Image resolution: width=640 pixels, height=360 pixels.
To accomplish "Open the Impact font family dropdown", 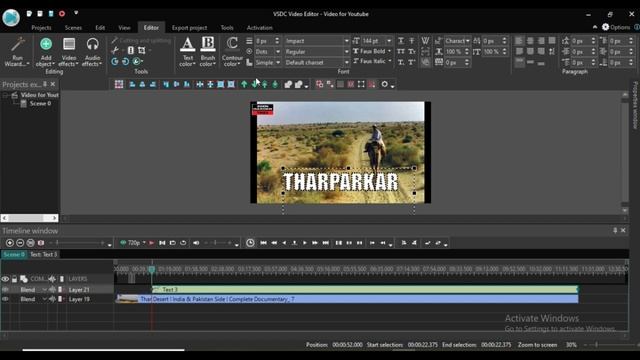I will click(x=317, y=41).
